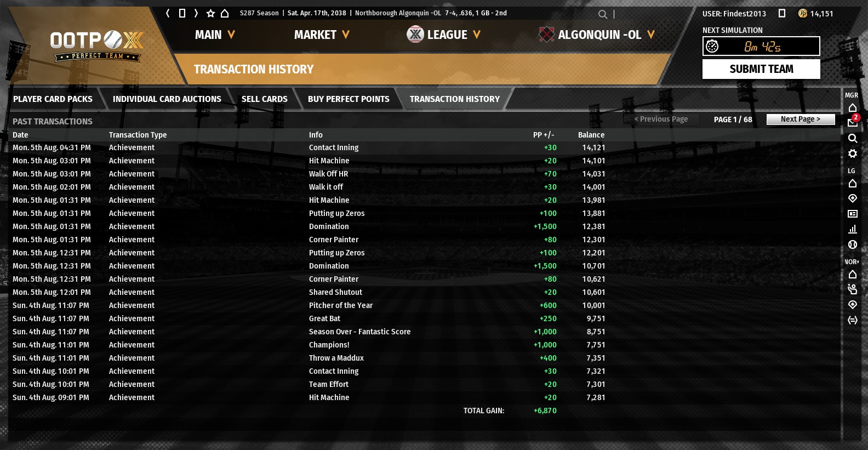868x450 pixels.
Task: Click the Great Bat achievement entry
Action: pyautogui.click(x=324, y=318)
